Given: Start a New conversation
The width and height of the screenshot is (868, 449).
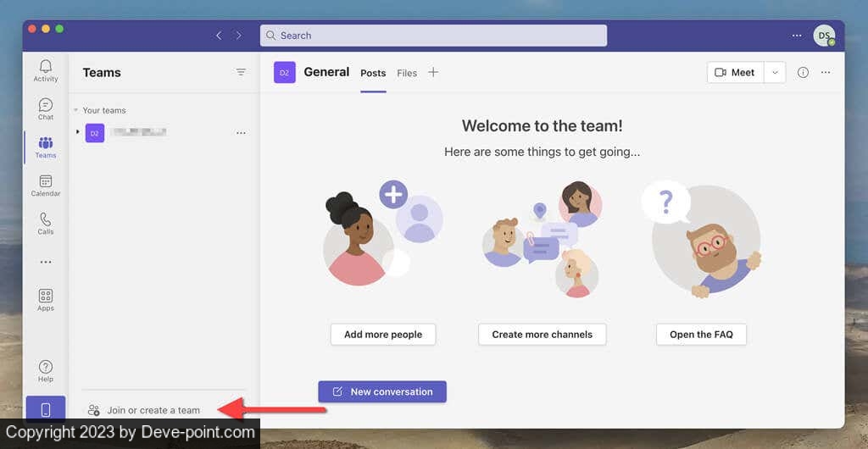Looking at the screenshot, I should tap(382, 391).
